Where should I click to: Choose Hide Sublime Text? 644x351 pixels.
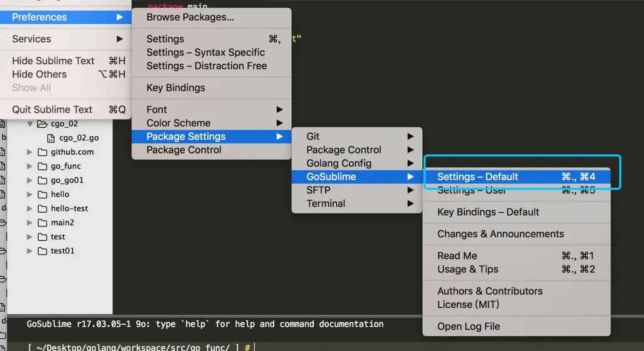click(66, 61)
